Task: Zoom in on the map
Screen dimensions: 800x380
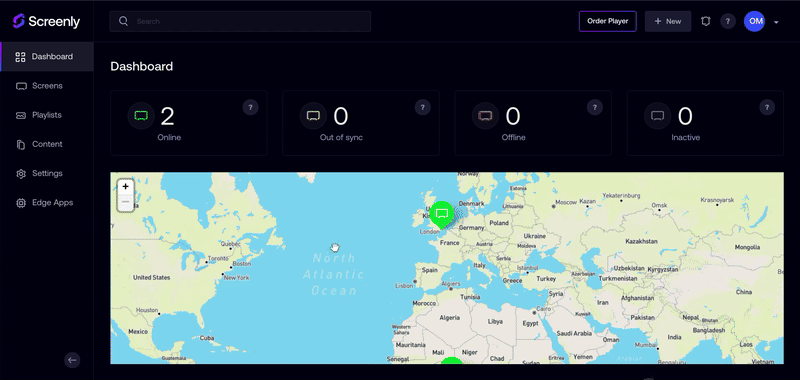Action: pyautogui.click(x=126, y=187)
